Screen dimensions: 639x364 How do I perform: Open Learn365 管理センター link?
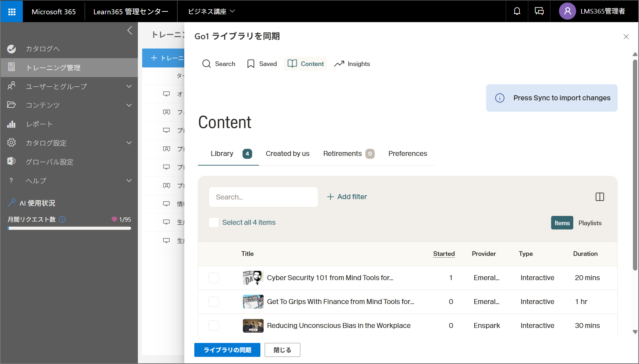131,11
